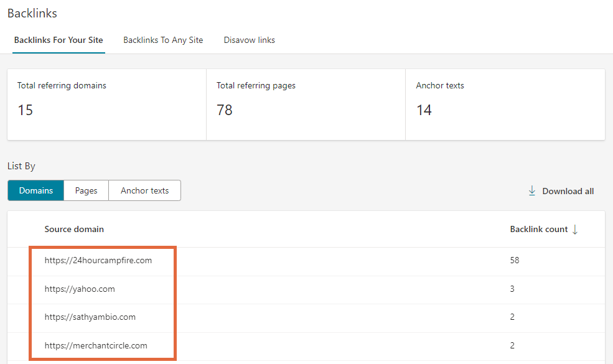Click backlink count 3 for yahoo.com
The image size is (613, 364).
512,289
